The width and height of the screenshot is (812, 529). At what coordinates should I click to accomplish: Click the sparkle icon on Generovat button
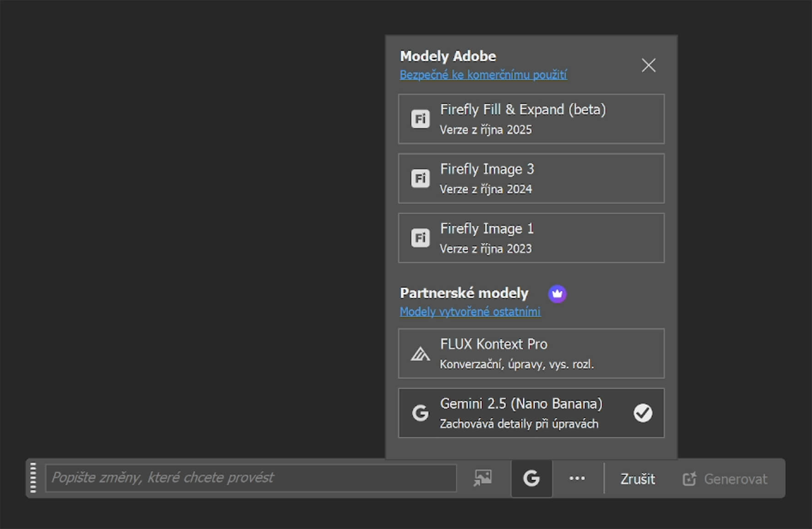pos(689,479)
